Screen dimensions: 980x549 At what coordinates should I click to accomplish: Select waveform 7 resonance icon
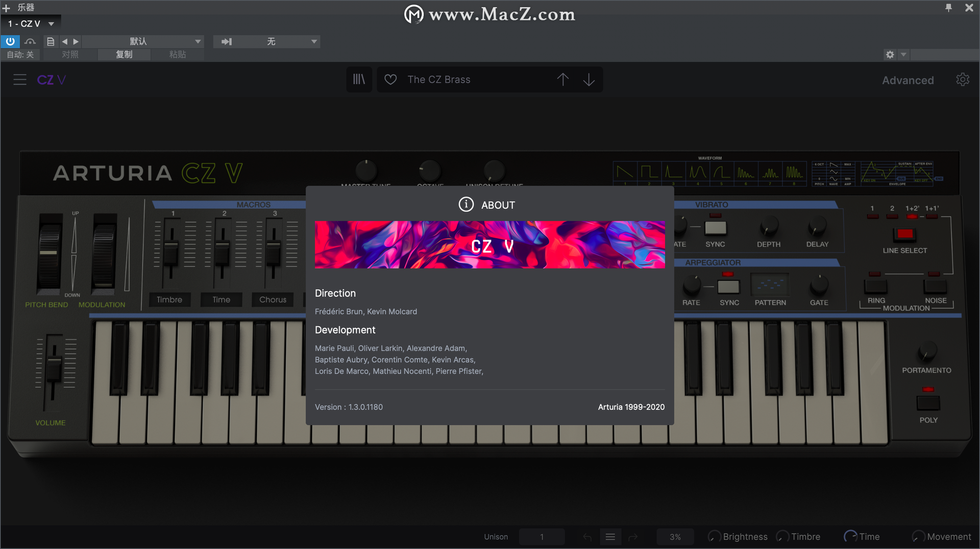(x=770, y=172)
